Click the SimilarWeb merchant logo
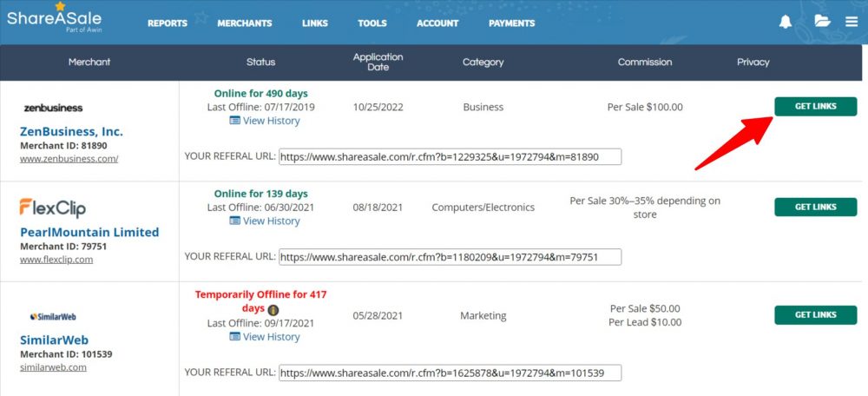 53,317
